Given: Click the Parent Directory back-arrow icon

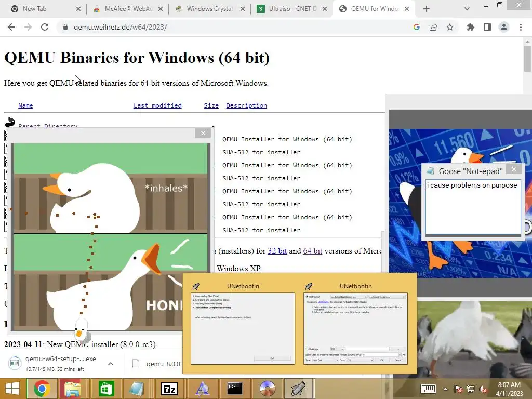Looking at the screenshot, I should click(9, 123).
